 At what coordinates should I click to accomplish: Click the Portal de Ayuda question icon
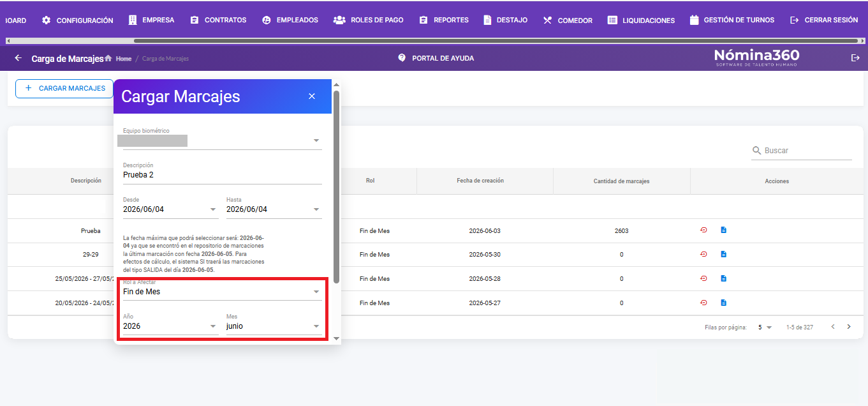point(402,58)
